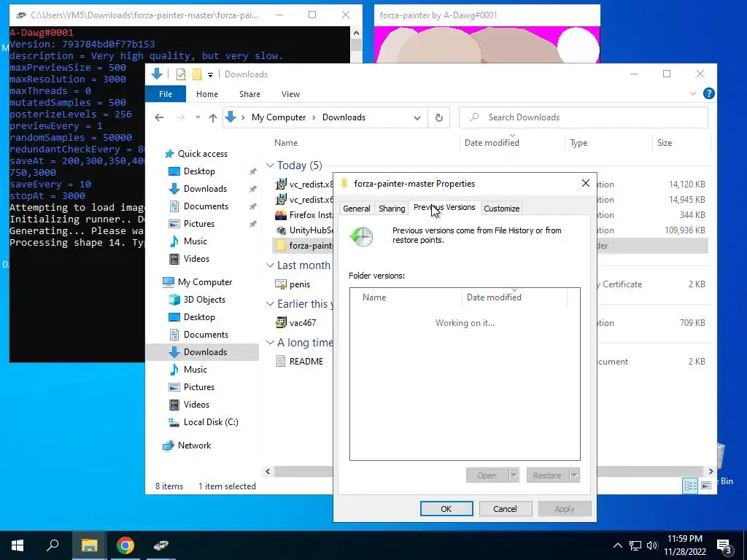
Task: Sort Explorer list by Date modified
Action: [x=492, y=143]
